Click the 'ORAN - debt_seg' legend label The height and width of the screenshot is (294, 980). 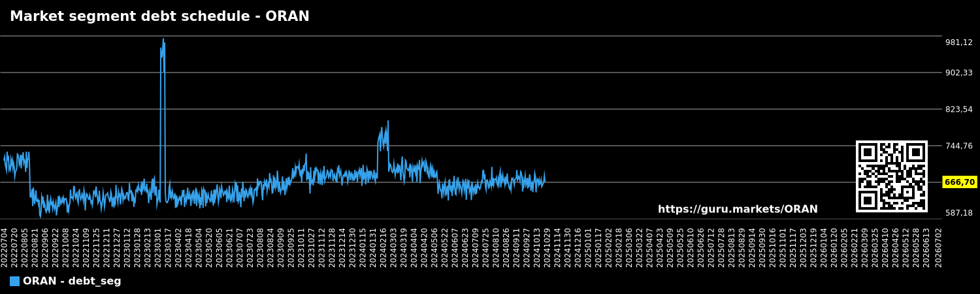72,282
